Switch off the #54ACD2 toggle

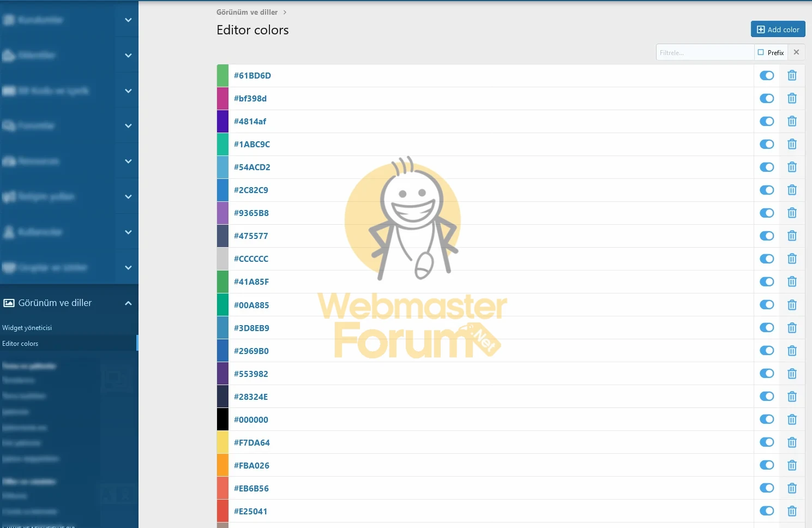point(767,167)
